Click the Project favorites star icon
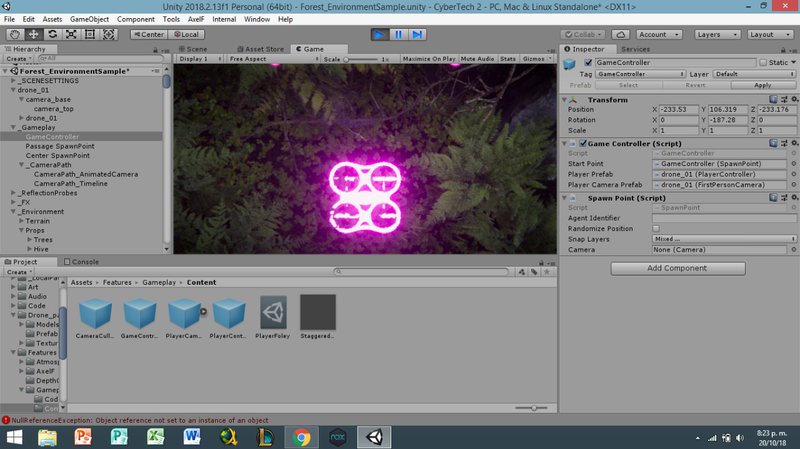800x449 pixels. [547, 272]
